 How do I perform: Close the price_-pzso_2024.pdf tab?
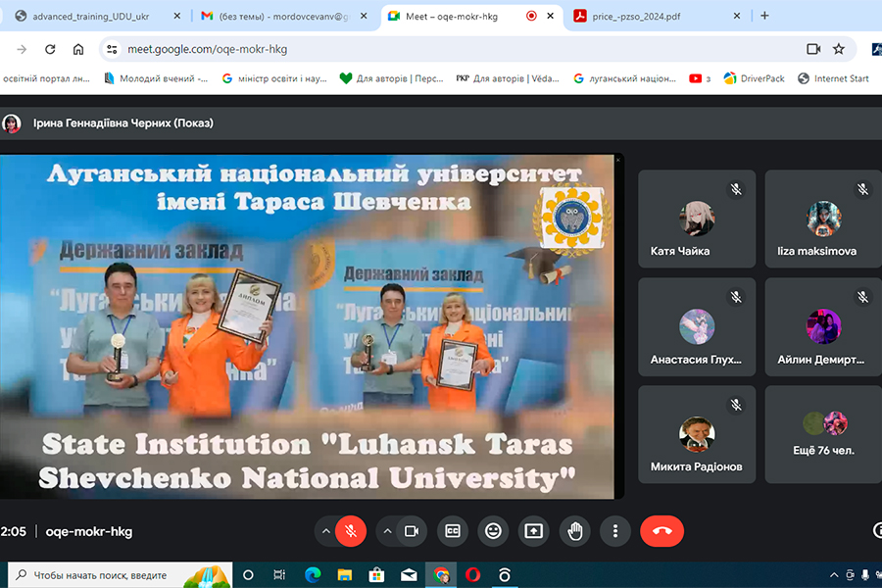point(737,17)
